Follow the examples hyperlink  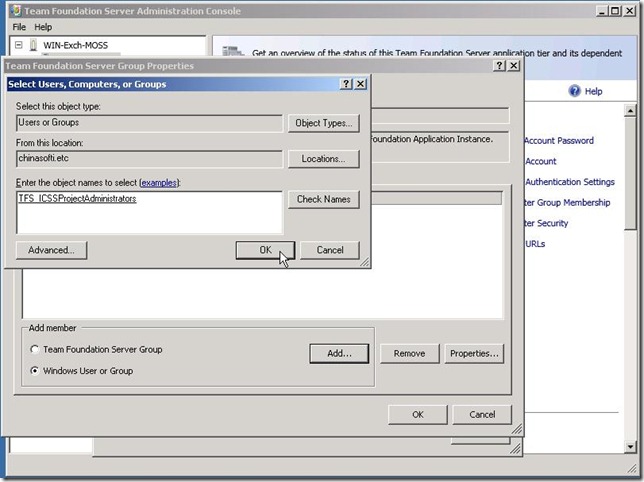[x=159, y=183]
